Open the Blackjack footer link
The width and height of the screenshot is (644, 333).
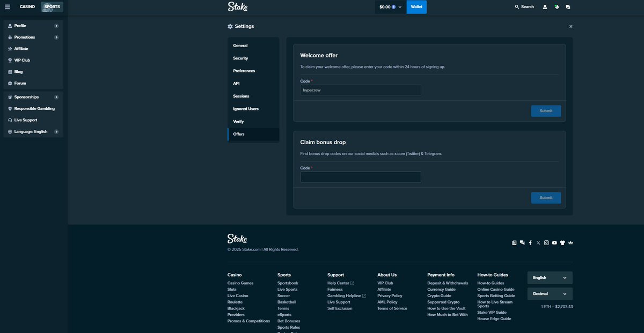click(236, 308)
